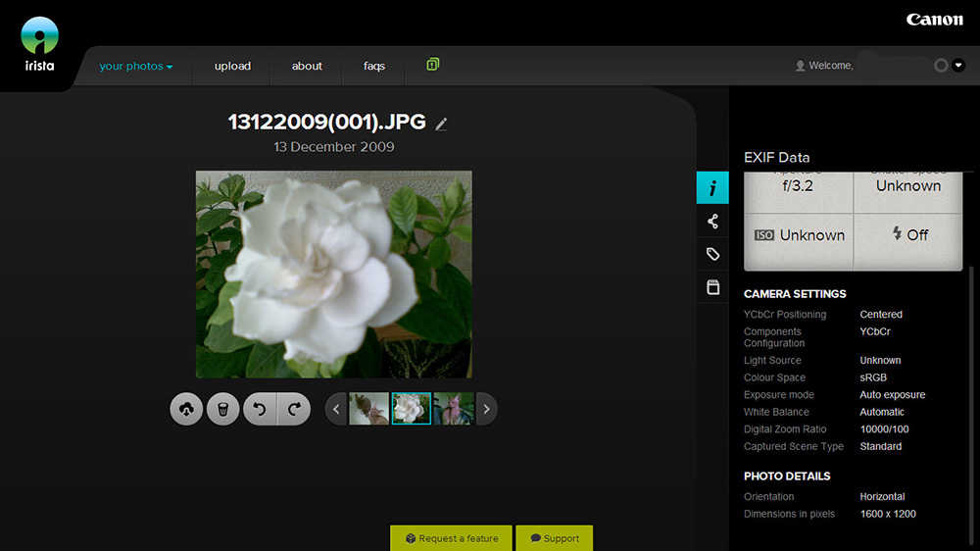This screenshot has width=980, height=551.
Task: Click the 13 December 2009 date
Action: 334,147
